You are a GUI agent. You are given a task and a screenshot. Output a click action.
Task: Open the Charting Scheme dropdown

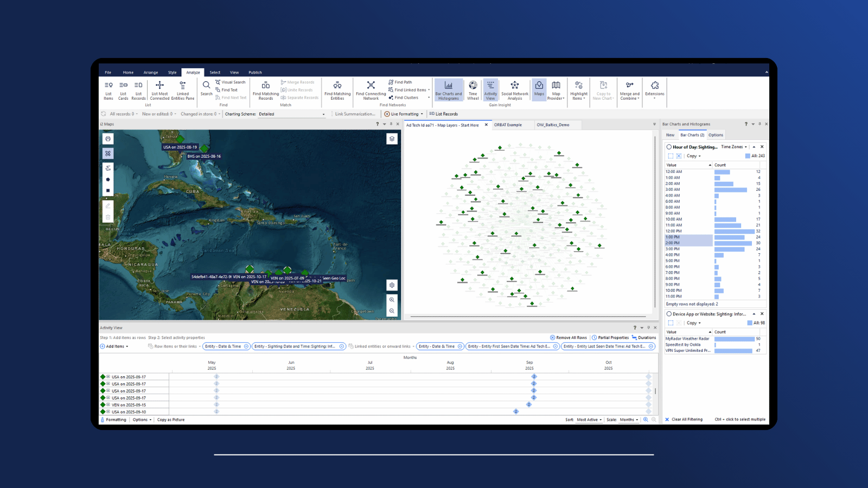[292, 114]
